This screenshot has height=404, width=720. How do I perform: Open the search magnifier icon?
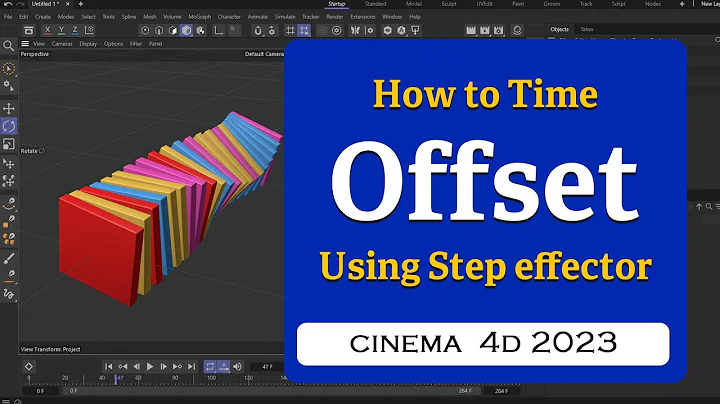coord(8,45)
